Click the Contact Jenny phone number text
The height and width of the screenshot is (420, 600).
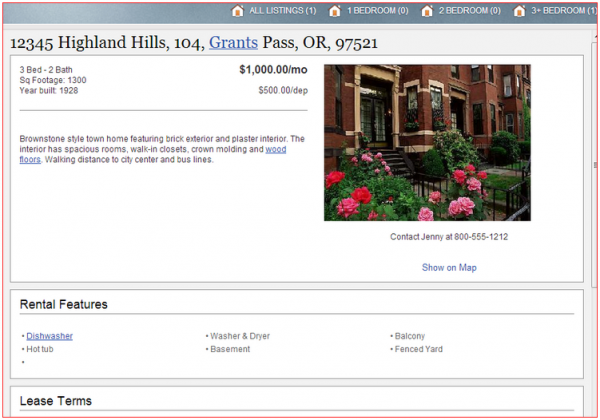click(x=449, y=237)
